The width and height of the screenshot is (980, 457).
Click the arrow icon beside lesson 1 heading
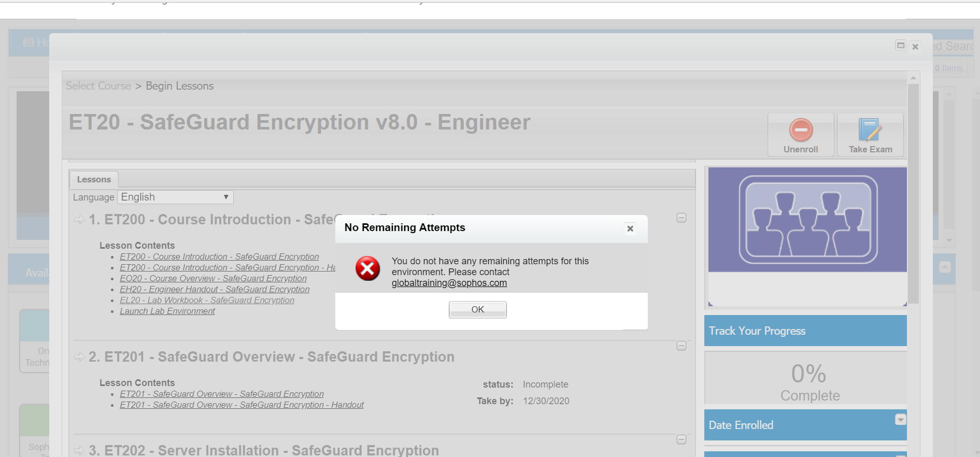click(79, 220)
